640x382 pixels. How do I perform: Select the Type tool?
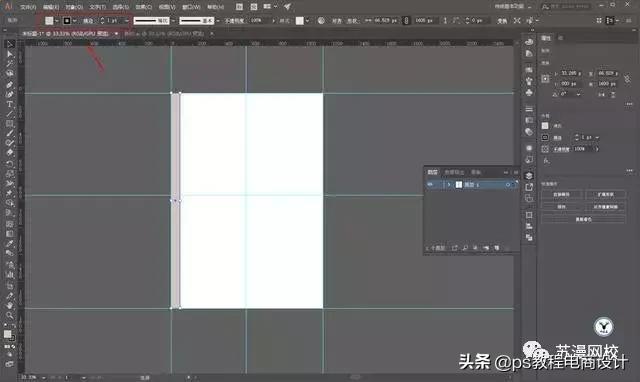[10, 104]
